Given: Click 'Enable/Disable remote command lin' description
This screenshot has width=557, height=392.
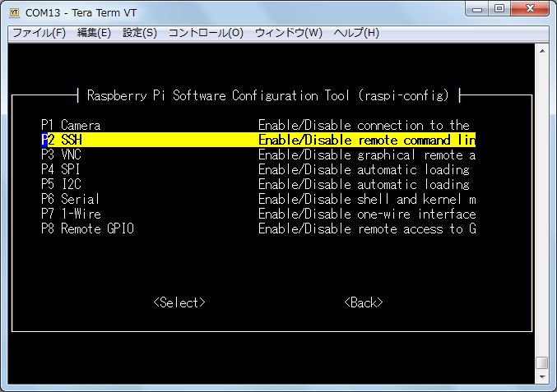Looking at the screenshot, I should pyautogui.click(x=367, y=140).
